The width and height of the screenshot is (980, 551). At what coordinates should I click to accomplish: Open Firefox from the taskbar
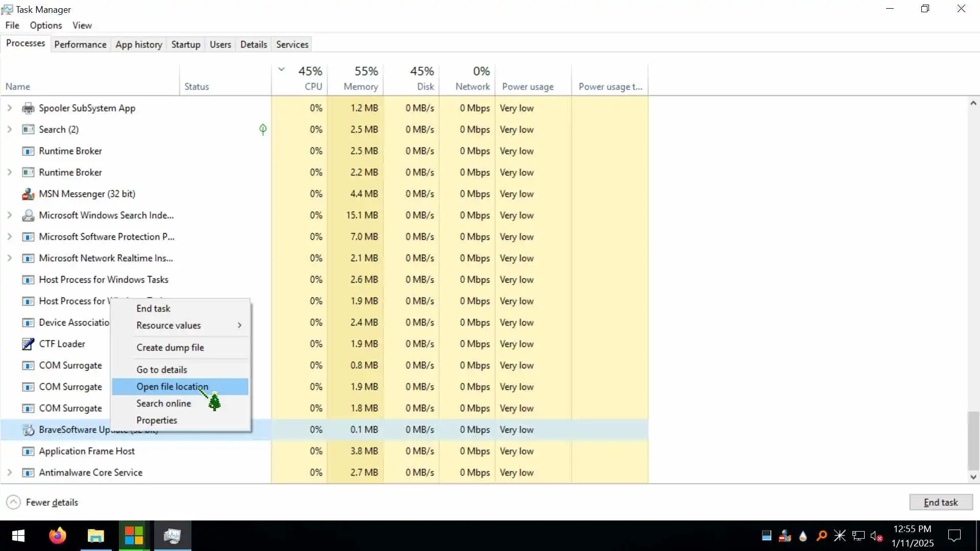[57, 536]
